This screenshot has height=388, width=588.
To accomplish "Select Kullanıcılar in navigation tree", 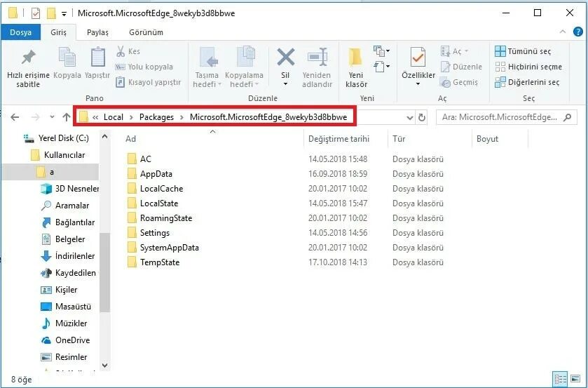I will tap(57, 155).
